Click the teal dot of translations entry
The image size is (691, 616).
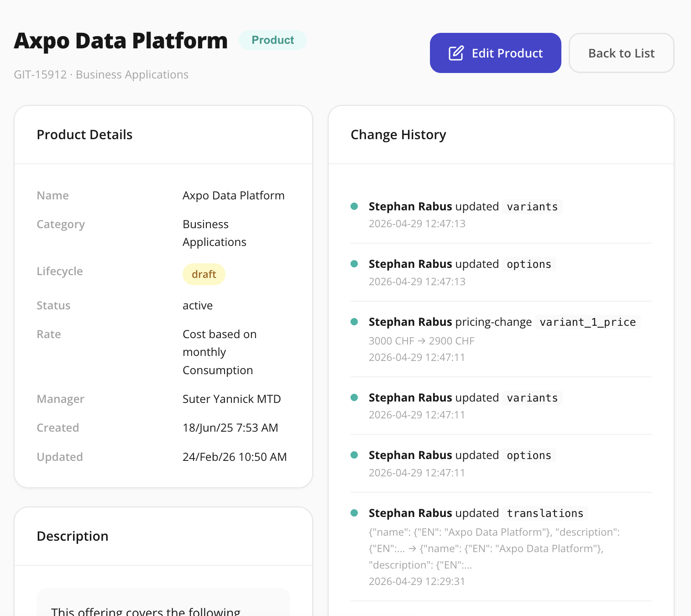point(354,513)
